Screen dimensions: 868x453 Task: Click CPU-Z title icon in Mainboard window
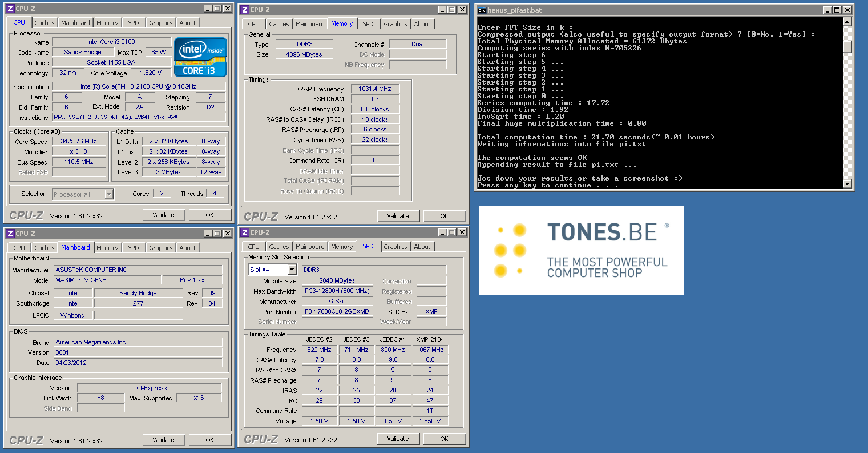coord(10,234)
